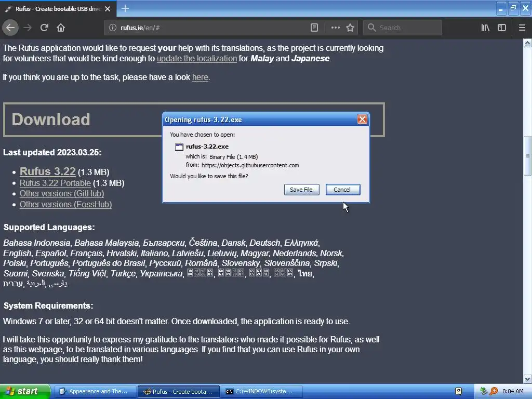Click the 8:04 AM taskbar clock
532x399 pixels.
513,392
